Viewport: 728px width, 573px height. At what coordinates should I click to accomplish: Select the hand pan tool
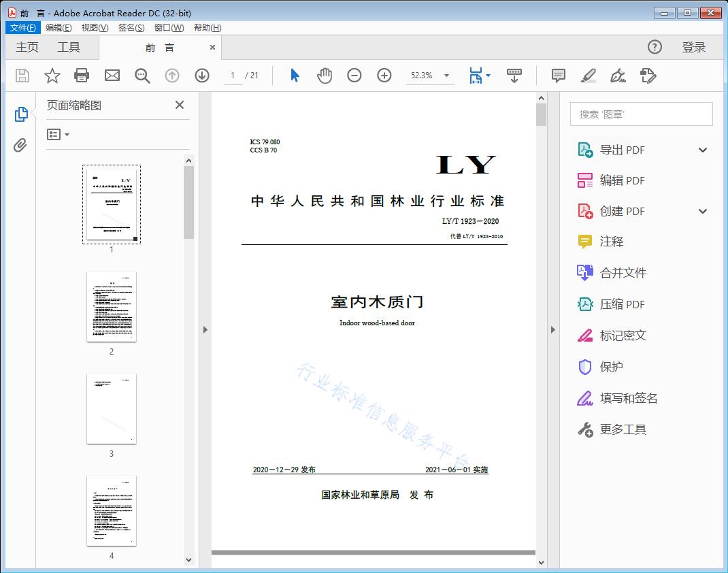point(325,76)
